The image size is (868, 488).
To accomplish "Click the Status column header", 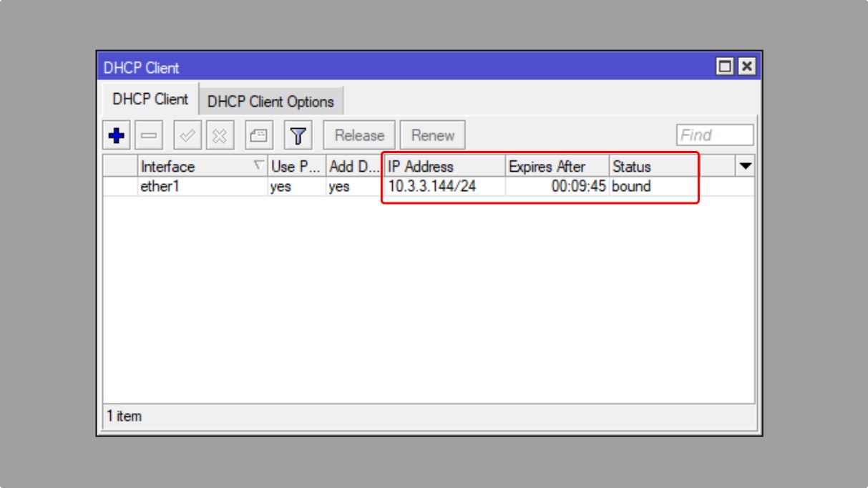I will pos(651,167).
